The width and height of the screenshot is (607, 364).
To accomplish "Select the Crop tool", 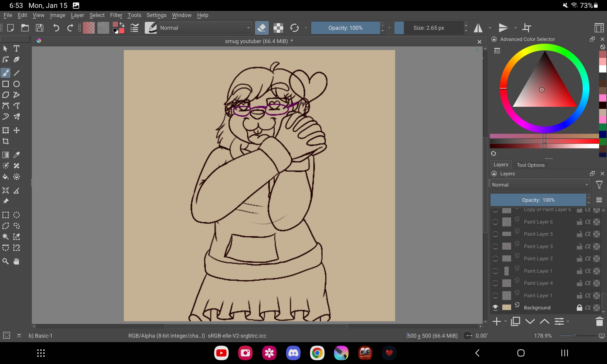I will (5, 141).
